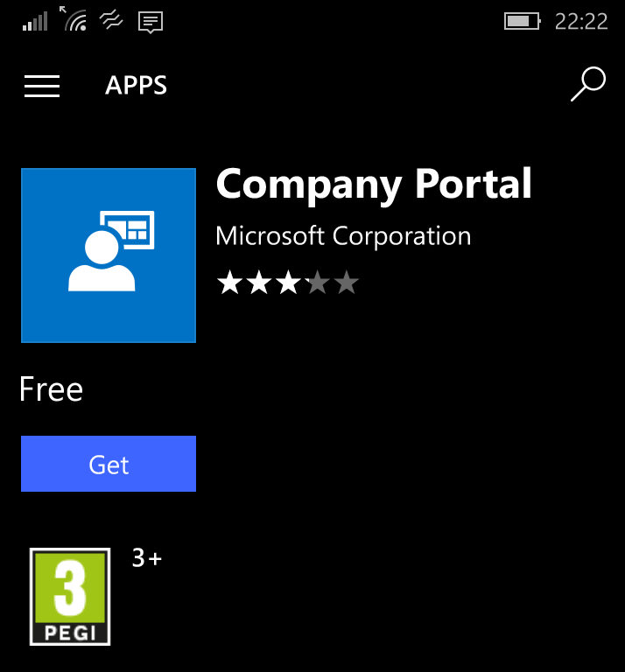Tap the Company Portal title text
This screenshot has width=625, height=672.
click(374, 185)
